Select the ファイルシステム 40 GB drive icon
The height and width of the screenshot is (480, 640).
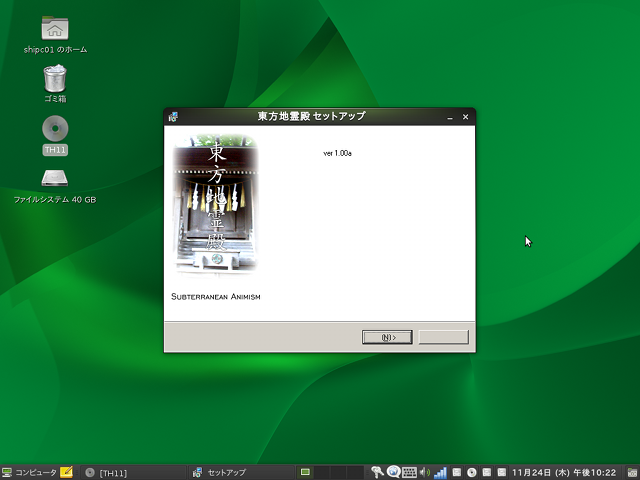point(55,178)
